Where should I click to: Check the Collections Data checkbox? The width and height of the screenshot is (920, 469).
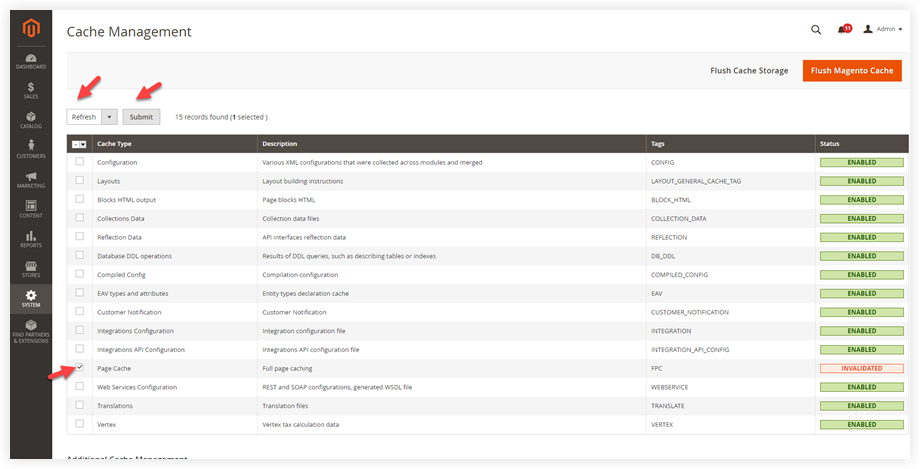(80, 218)
